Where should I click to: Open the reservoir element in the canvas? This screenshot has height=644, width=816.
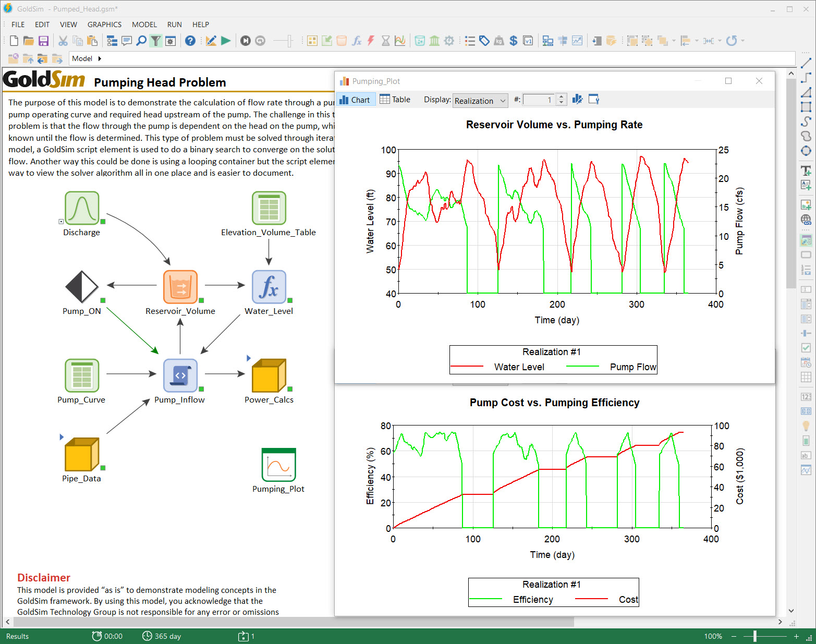point(180,287)
